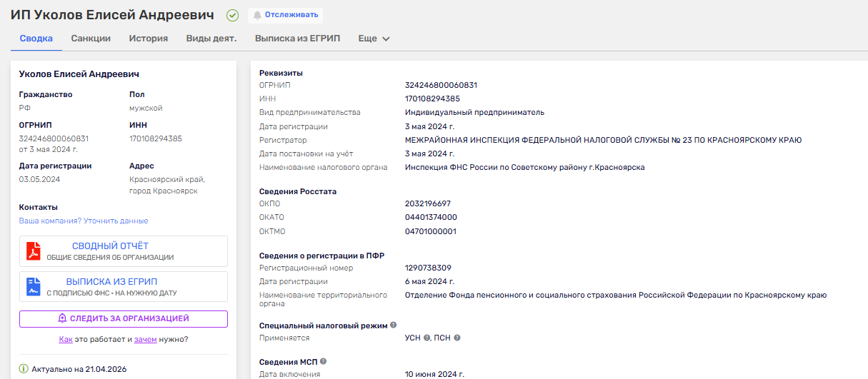The image size is (868, 379).
Task: Click the ОКПО value 2032196697
Action: click(428, 204)
